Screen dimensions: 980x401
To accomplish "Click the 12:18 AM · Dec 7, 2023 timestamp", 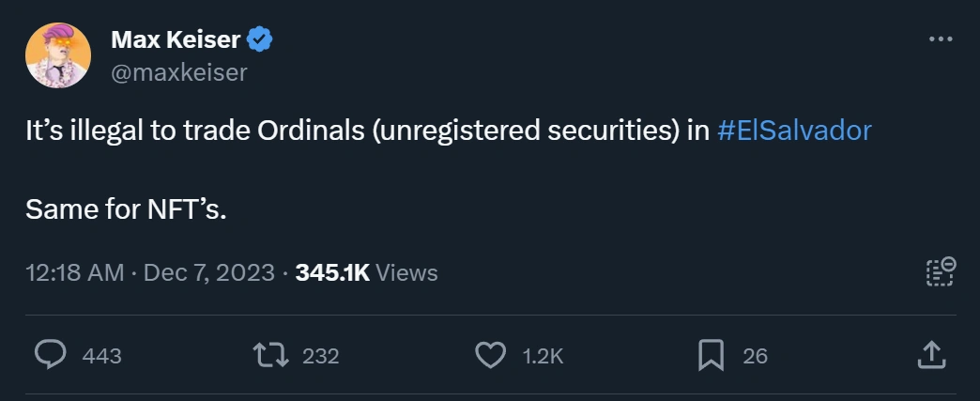I will (x=150, y=272).
